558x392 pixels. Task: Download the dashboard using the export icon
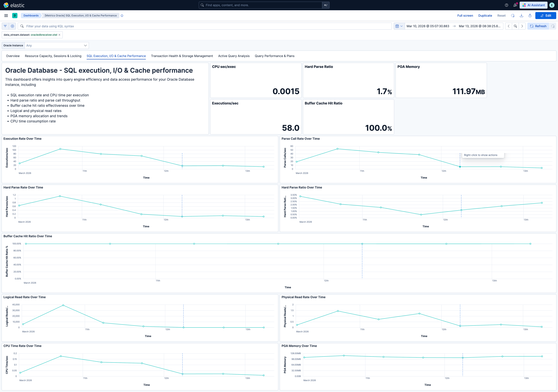522,15
